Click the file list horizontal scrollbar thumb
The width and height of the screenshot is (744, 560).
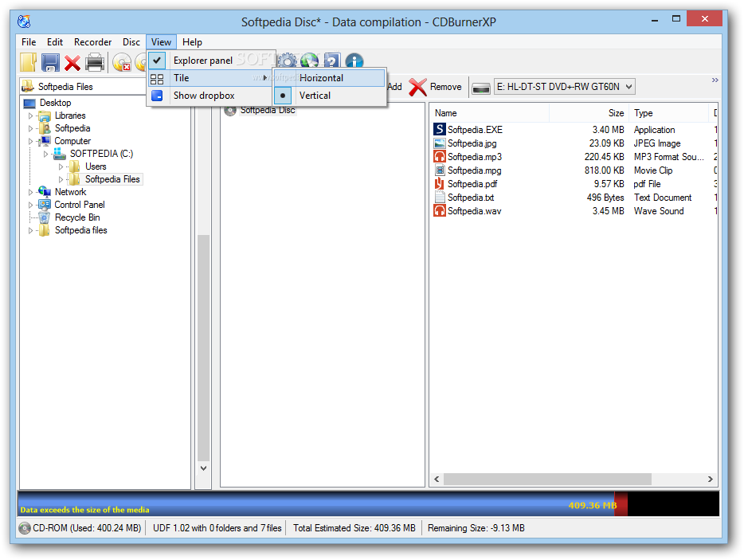coord(547,480)
